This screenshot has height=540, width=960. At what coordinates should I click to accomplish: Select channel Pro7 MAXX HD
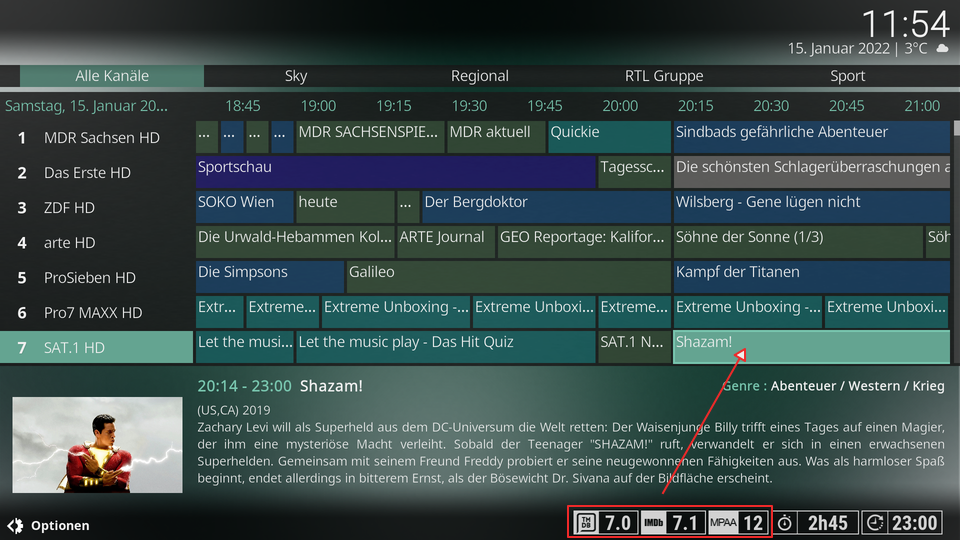pos(97,312)
